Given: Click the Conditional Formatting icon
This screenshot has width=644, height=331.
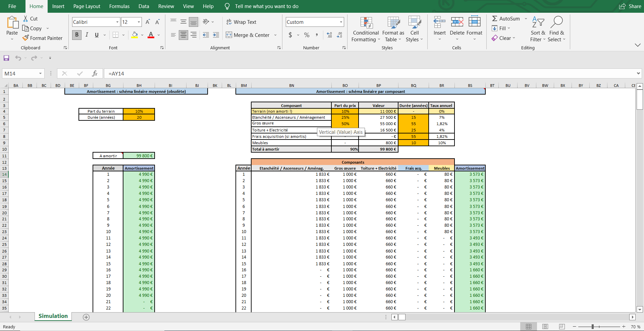Looking at the screenshot, I should (x=366, y=23).
